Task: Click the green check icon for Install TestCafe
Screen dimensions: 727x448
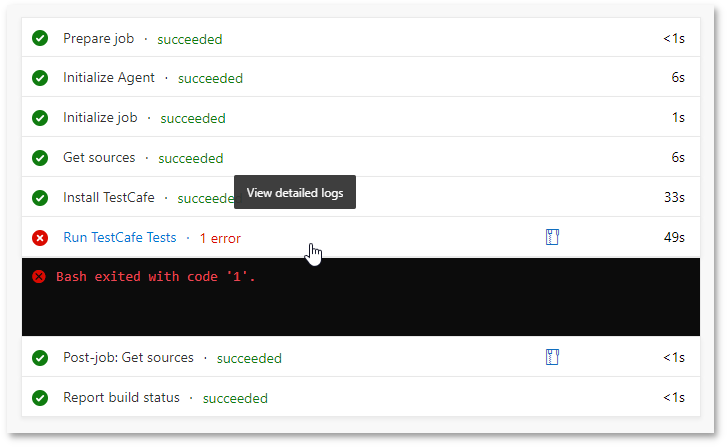Action: coord(40,198)
